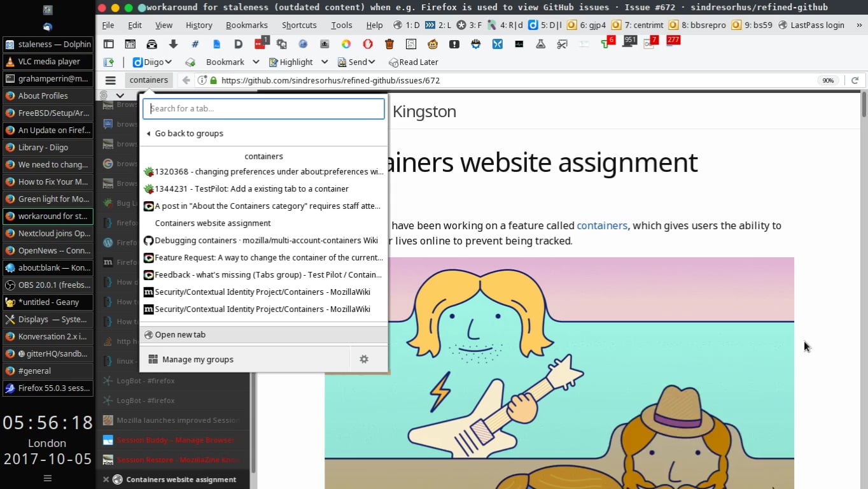Click Open new tab in groups panel
This screenshot has width=868, height=489.
pos(263,334)
